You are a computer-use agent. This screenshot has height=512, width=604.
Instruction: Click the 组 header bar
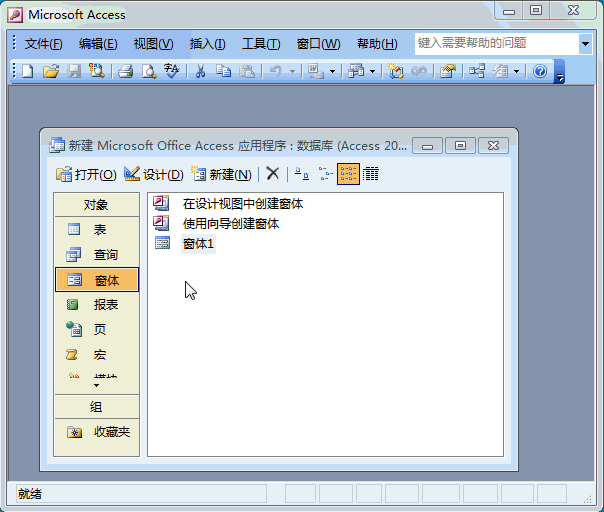[x=96, y=407]
